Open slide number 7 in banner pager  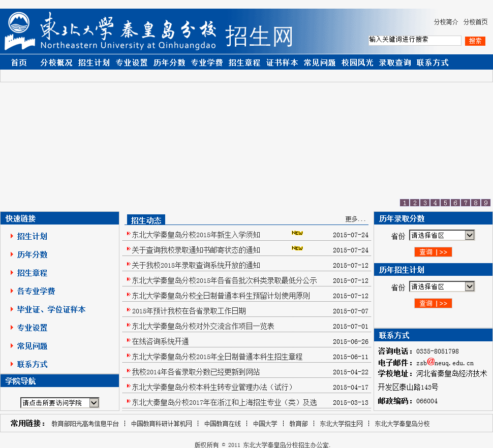pyautogui.click(x=466, y=203)
